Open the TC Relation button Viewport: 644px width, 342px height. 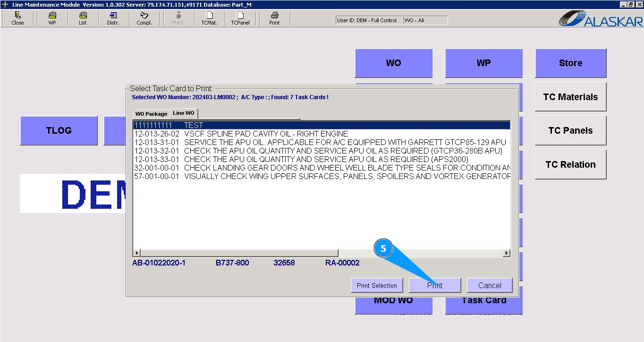(x=570, y=164)
